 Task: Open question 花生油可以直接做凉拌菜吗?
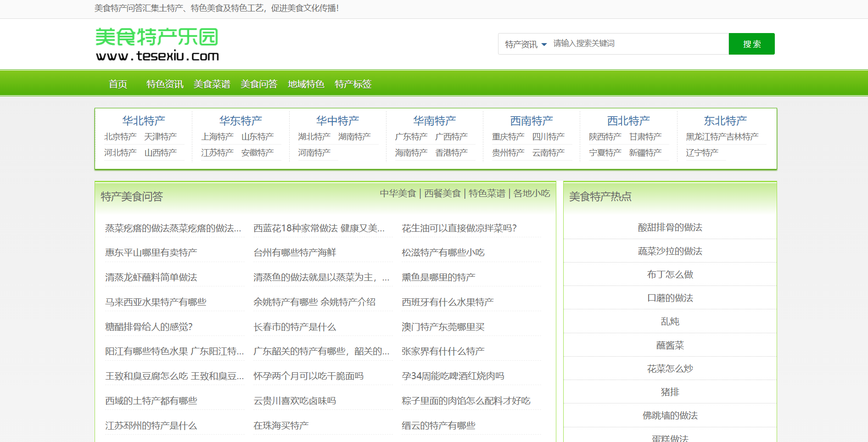[x=459, y=228]
